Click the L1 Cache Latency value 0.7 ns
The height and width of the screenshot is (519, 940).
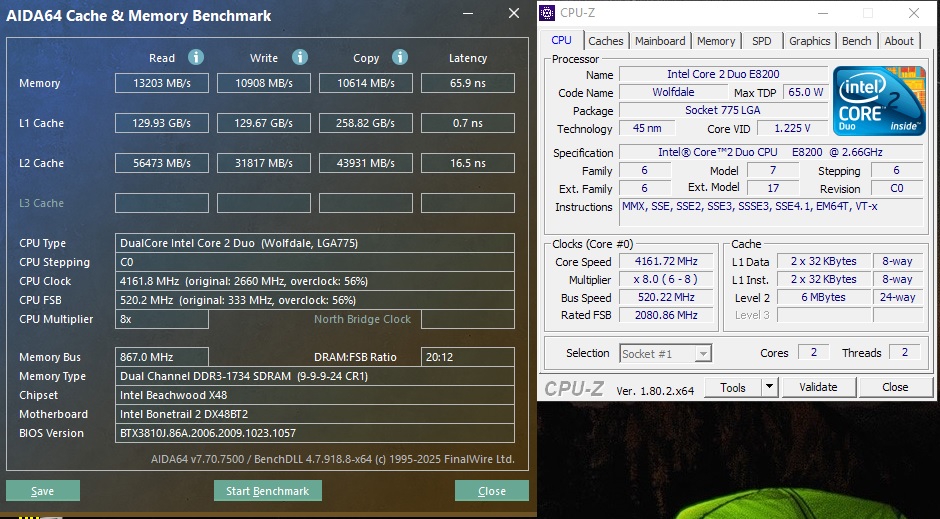(468, 123)
